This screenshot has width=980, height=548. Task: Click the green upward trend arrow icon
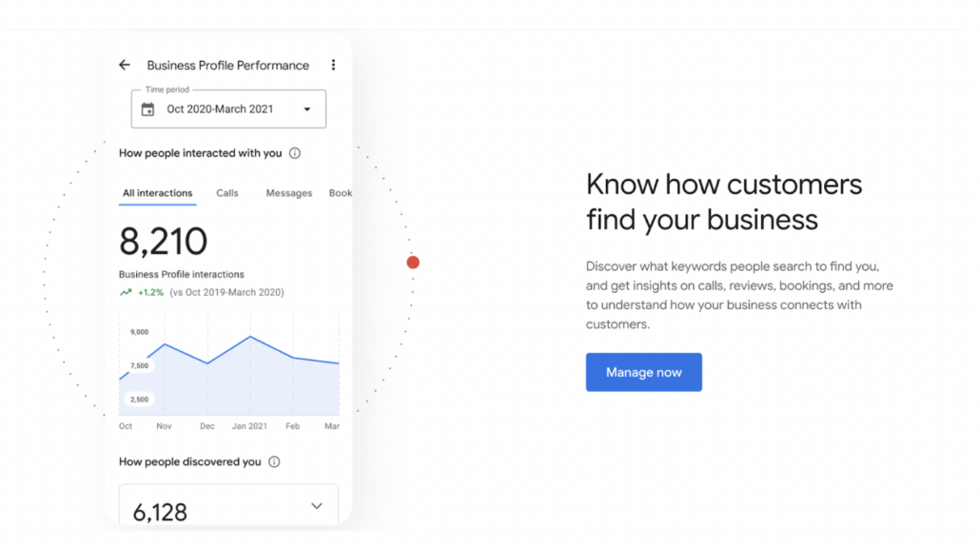point(126,293)
